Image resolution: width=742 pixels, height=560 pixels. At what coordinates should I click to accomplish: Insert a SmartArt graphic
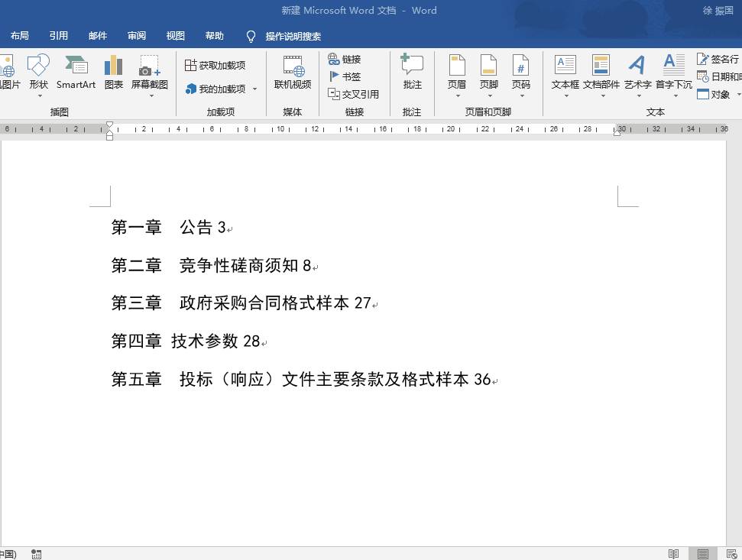point(76,72)
